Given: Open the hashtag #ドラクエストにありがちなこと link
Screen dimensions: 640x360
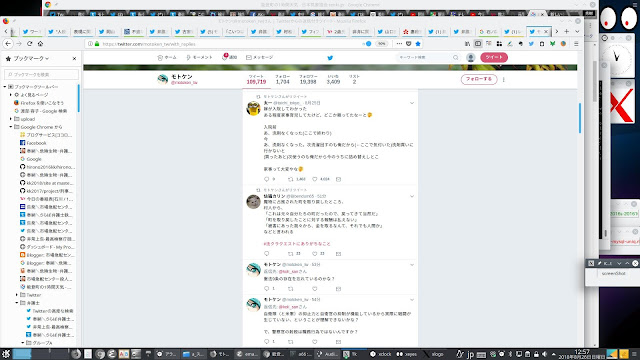Looking at the screenshot, I should [297, 244].
